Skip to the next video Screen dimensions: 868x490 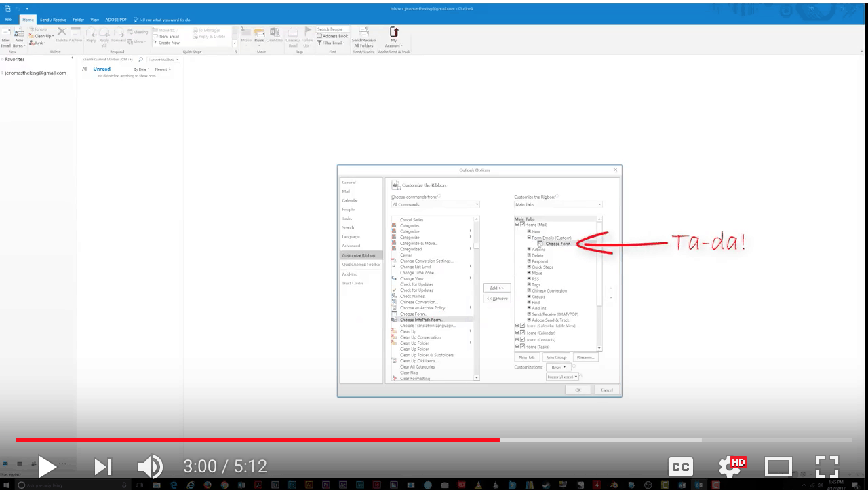[x=103, y=466]
